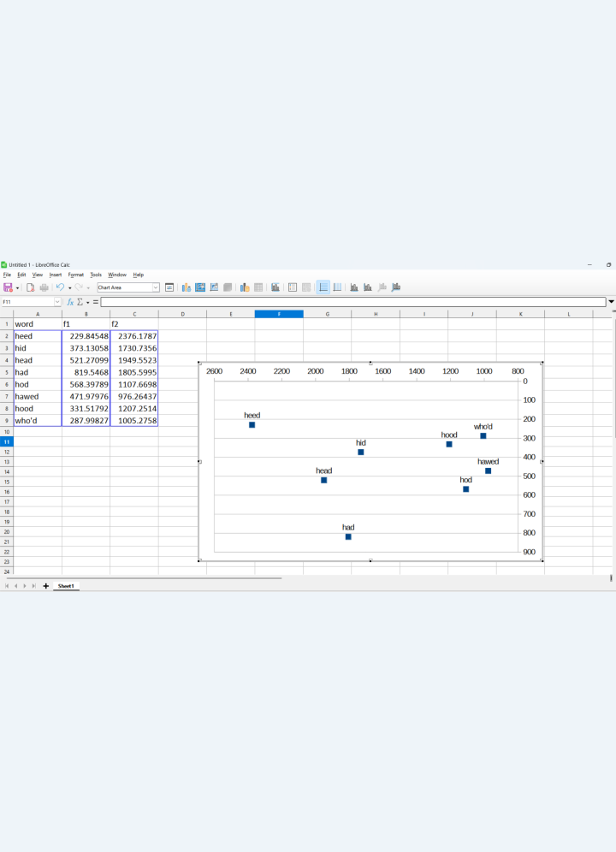The width and height of the screenshot is (616, 852).
Task: Click into the formula input line
Action: pos(352,302)
